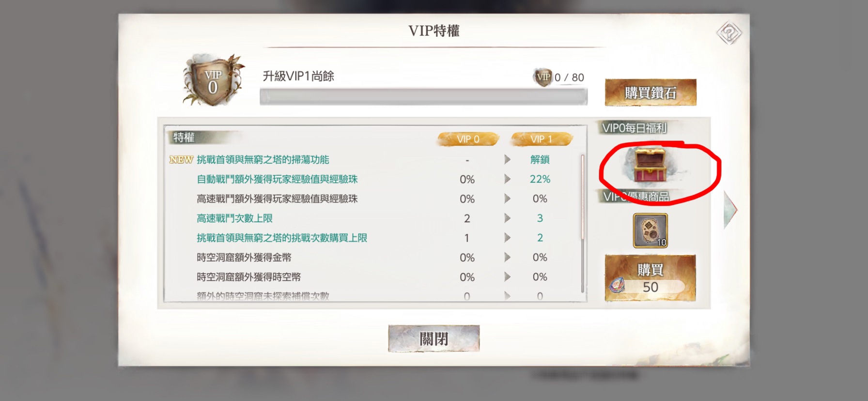868x401 pixels.
Task: Select the VIP 0 column header
Action: point(468,139)
